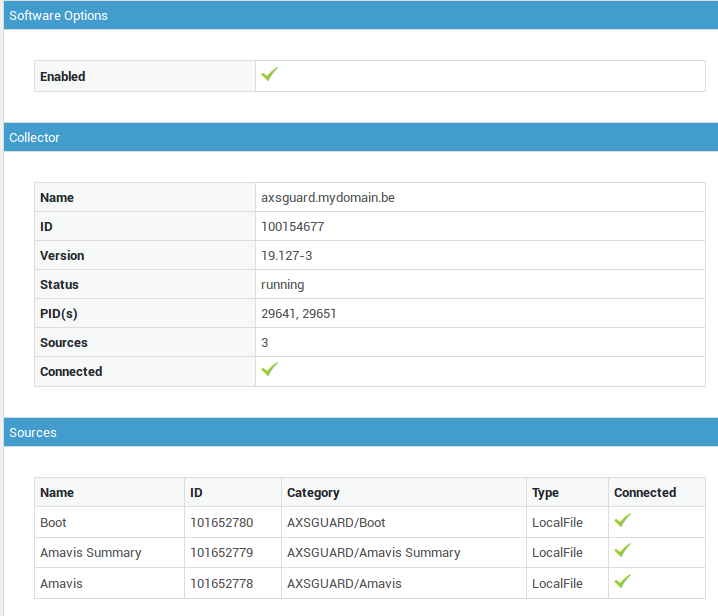The image size is (718, 616).
Task: Click the Sources section header bar
Action: click(361, 432)
